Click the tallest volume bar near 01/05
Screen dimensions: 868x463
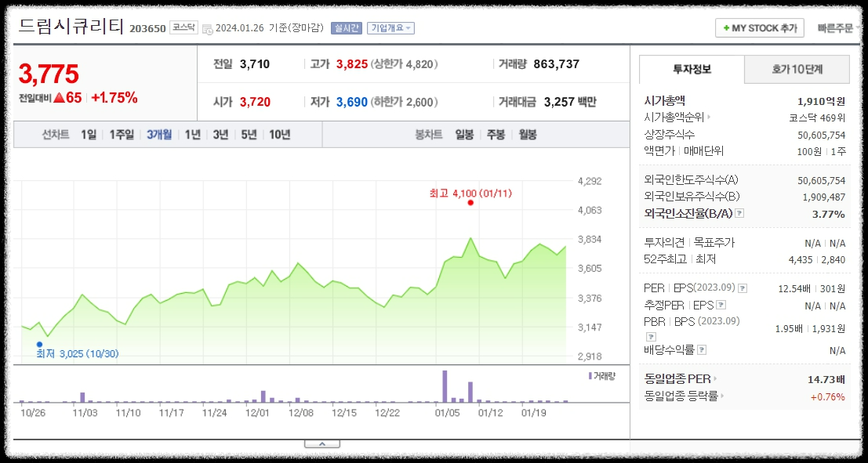(445, 386)
